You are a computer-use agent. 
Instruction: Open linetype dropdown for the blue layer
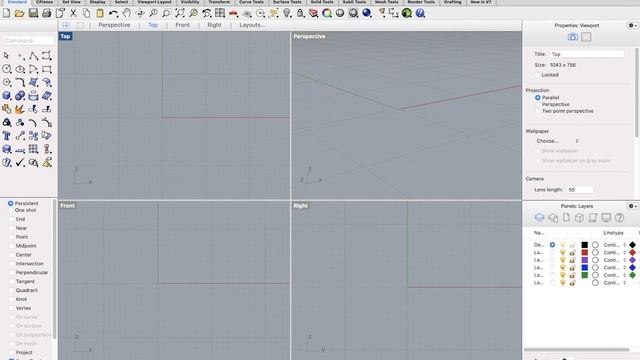tap(615, 268)
